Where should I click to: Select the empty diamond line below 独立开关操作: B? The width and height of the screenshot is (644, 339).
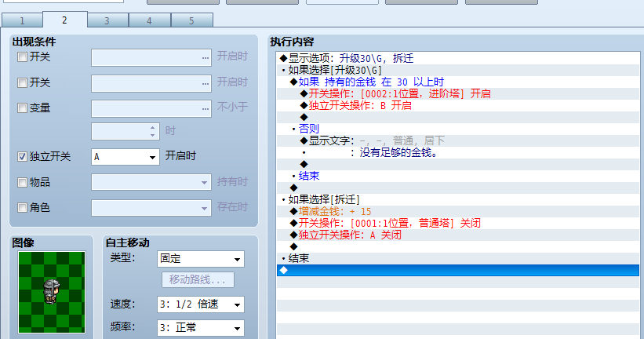point(458,118)
